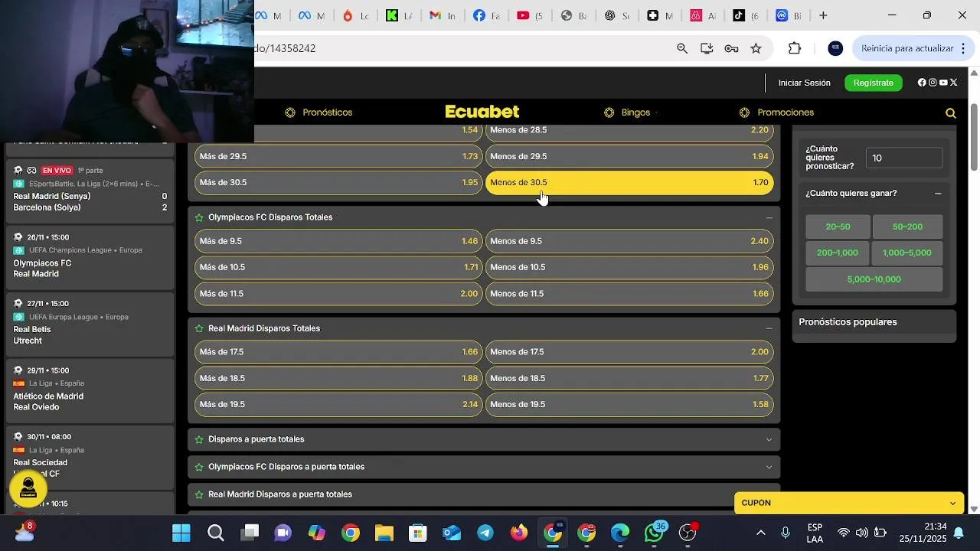This screenshot has width=980, height=551.
Task: Choose the 200-1,000 winnings range
Action: click(x=838, y=253)
